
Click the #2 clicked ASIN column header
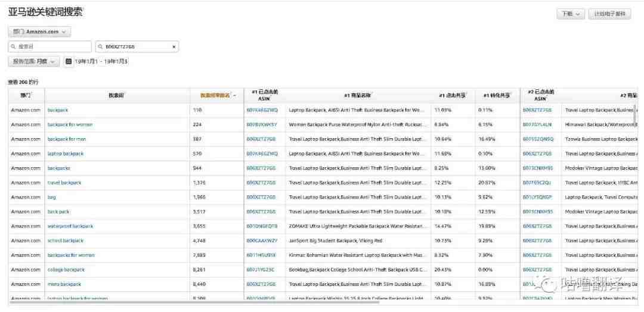point(541,95)
